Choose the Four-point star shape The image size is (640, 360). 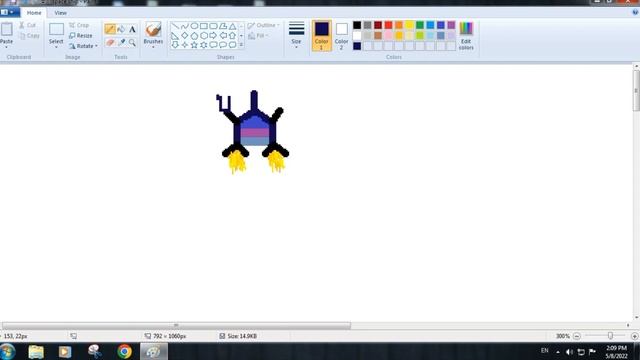click(x=184, y=45)
